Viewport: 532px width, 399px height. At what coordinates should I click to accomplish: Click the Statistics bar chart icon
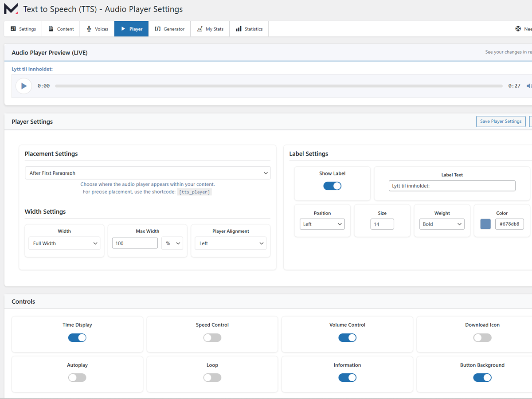239,29
